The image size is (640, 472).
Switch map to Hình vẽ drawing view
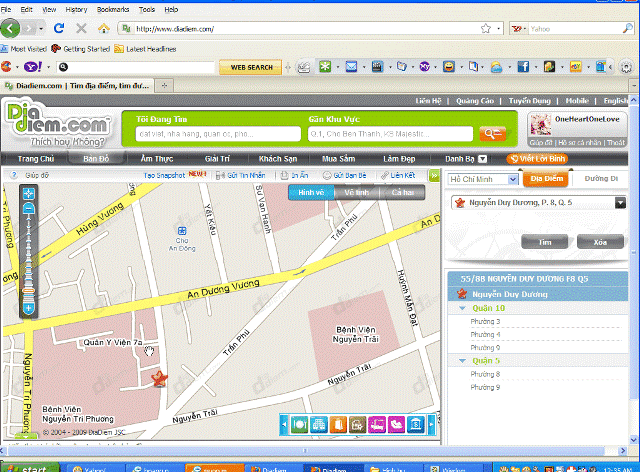tap(312, 192)
